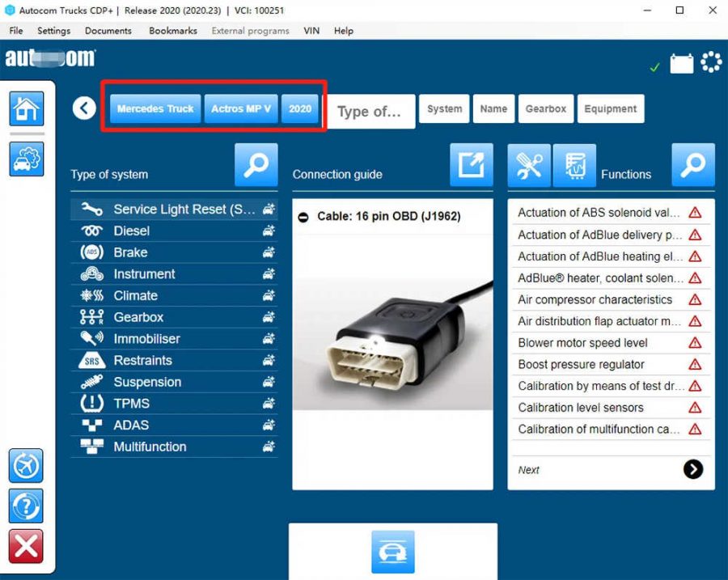Click the battery status icon in the header

(x=682, y=61)
